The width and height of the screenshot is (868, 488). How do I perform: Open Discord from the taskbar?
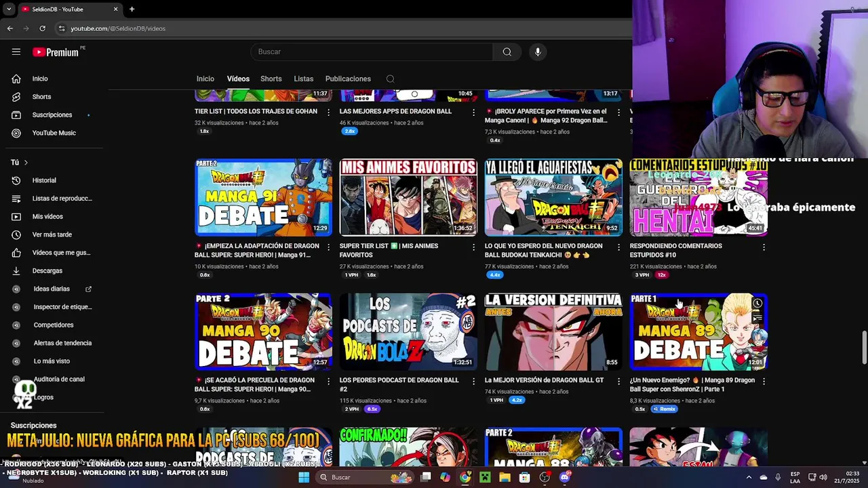pos(565,477)
